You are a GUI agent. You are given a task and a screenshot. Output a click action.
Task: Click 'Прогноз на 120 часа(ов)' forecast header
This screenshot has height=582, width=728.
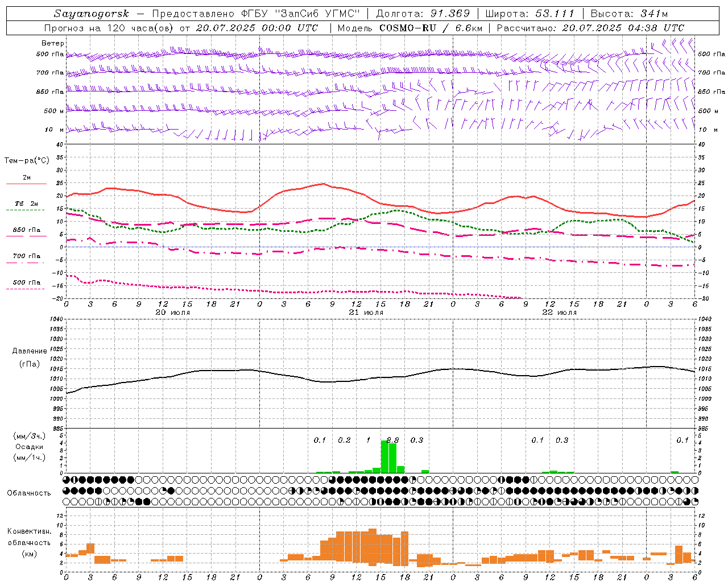109,28
